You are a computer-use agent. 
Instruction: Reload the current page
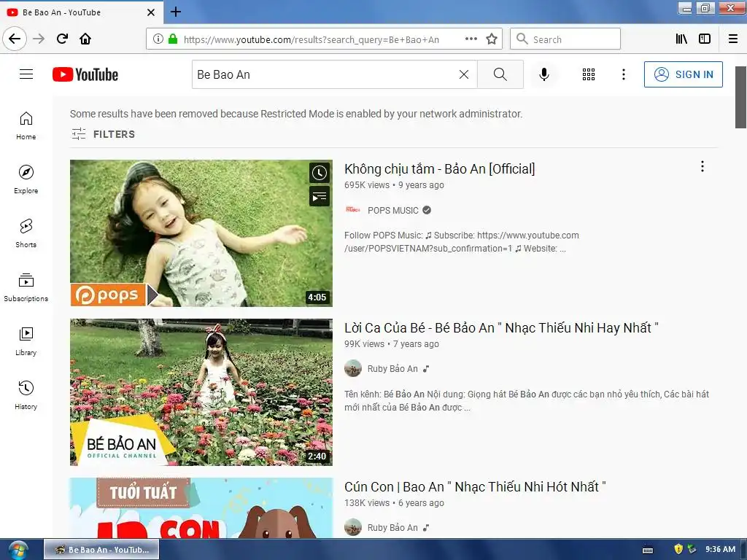click(62, 39)
